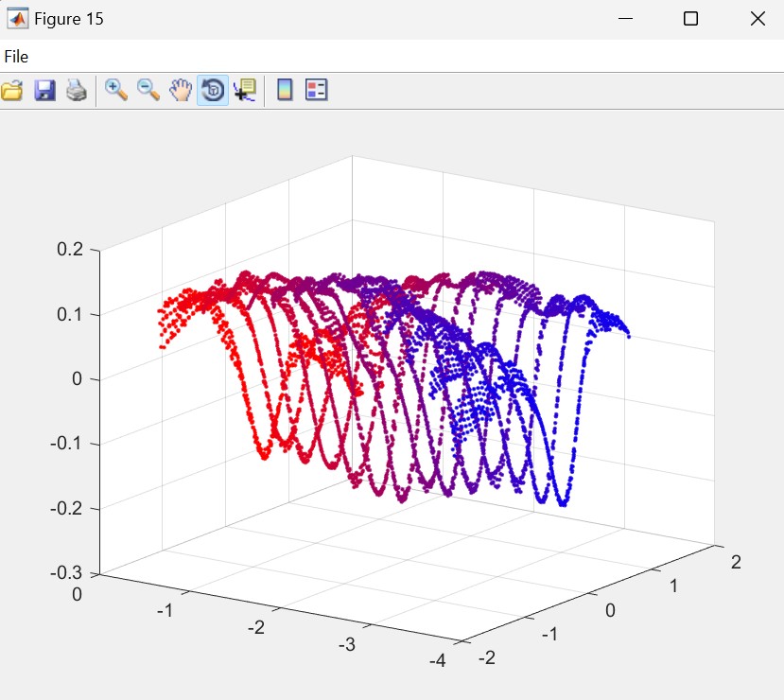
Task: Pick the Data Cursor tool
Action: [x=245, y=91]
